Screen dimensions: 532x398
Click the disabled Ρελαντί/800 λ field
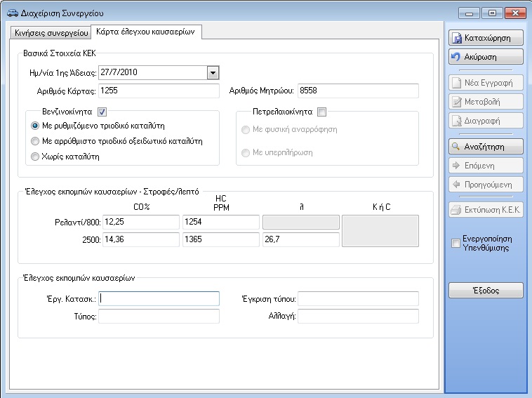click(x=301, y=222)
